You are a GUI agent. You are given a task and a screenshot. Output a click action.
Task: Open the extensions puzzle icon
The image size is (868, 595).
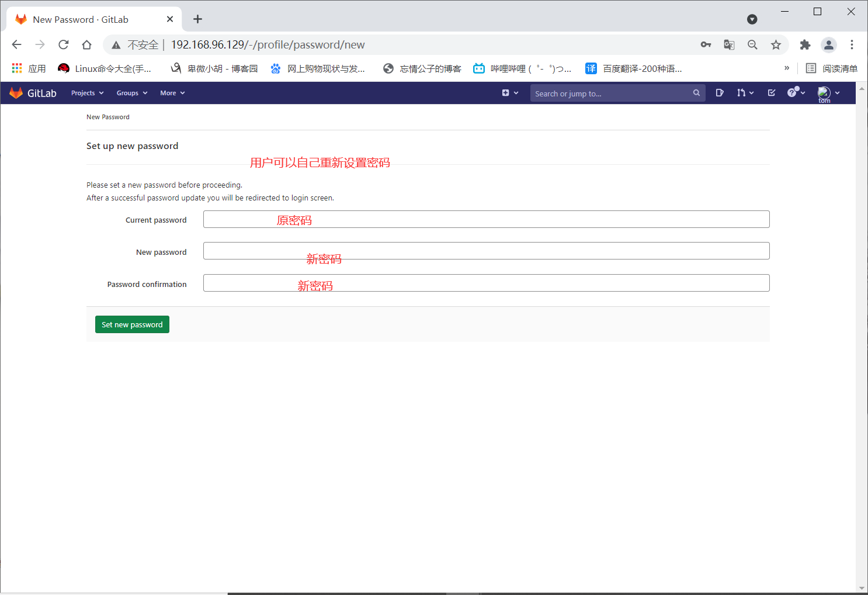pos(805,44)
